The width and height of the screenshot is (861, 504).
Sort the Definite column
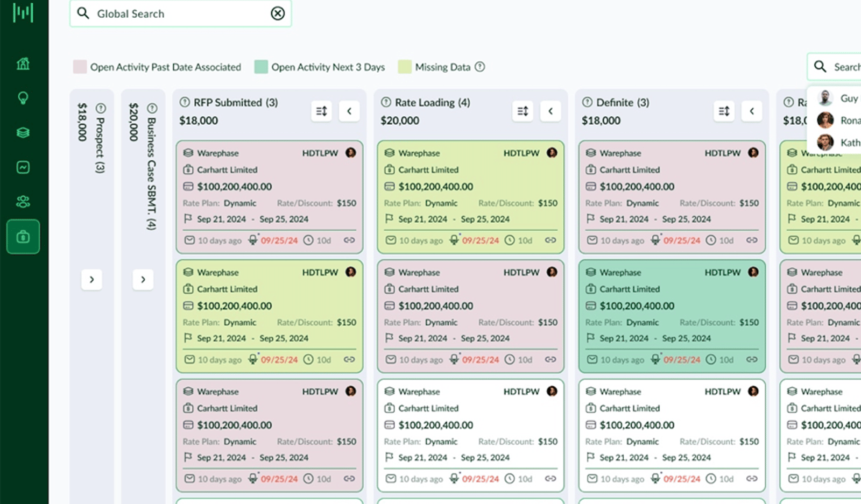[724, 111]
